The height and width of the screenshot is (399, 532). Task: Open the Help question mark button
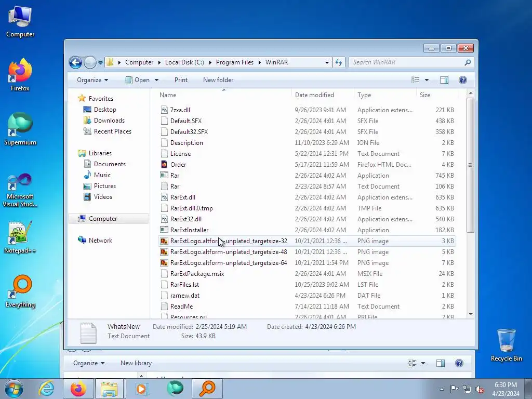pyautogui.click(x=462, y=80)
